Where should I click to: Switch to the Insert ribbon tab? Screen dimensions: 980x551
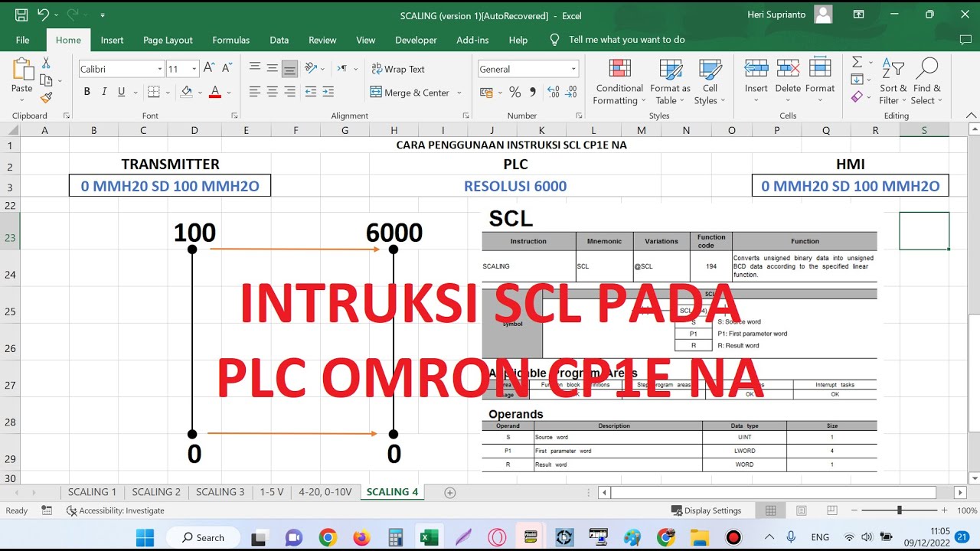[112, 40]
